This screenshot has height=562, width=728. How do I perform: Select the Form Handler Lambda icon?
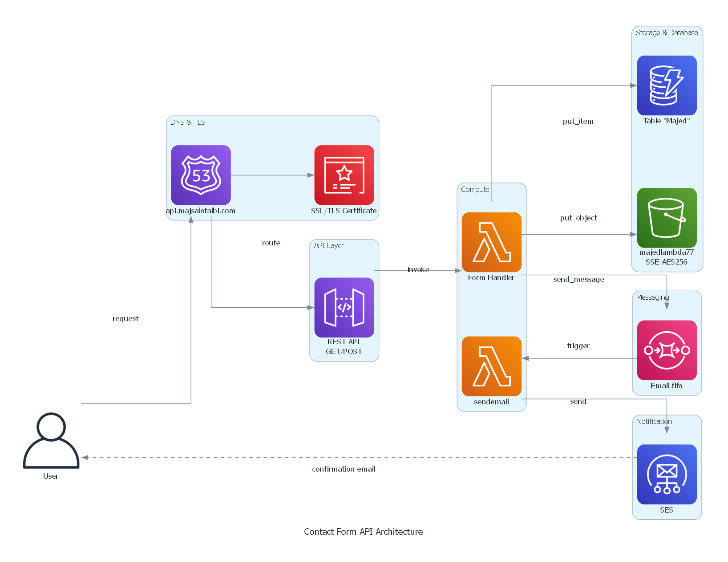pos(491,242)
